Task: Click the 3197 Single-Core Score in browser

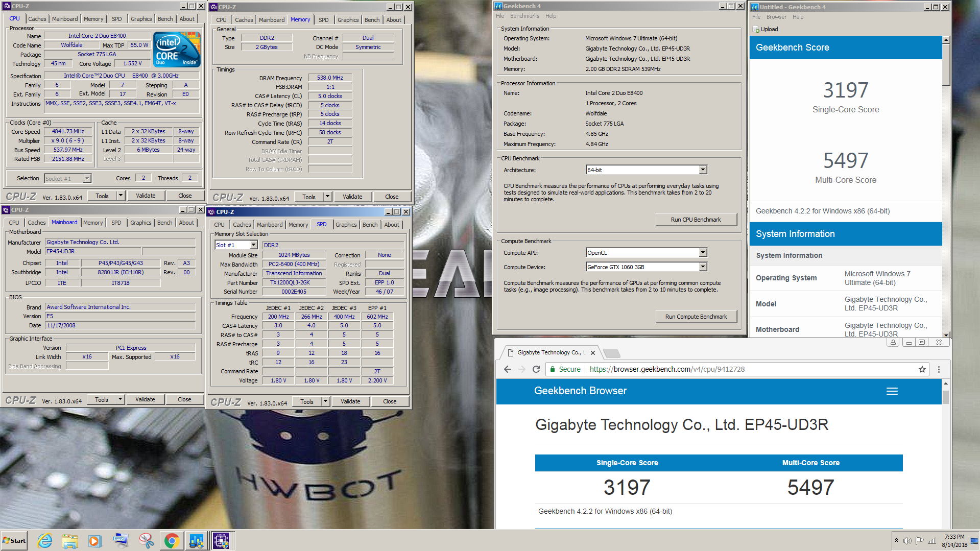Action: 627,487
